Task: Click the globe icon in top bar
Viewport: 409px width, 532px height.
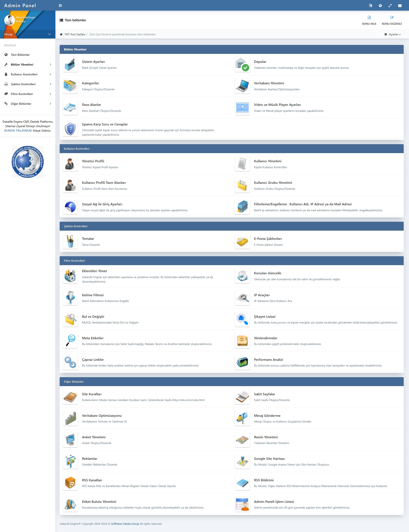Action: (380, 6)
